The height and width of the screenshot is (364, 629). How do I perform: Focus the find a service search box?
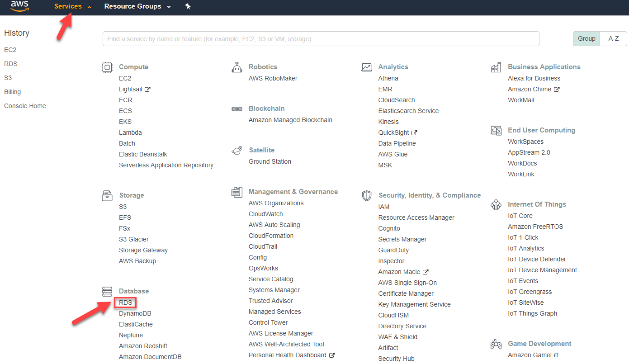321,39
